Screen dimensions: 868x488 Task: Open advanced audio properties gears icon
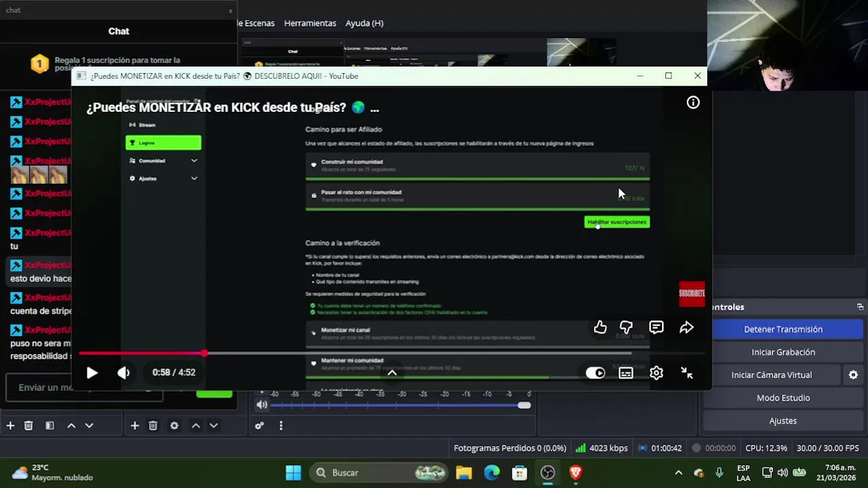point(259,426)
